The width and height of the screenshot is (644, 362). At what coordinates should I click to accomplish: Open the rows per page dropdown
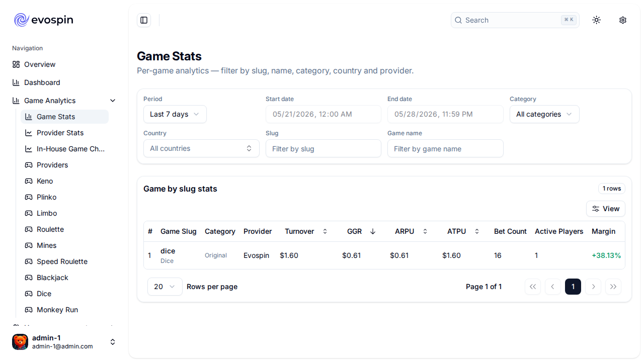coord(165,287)
